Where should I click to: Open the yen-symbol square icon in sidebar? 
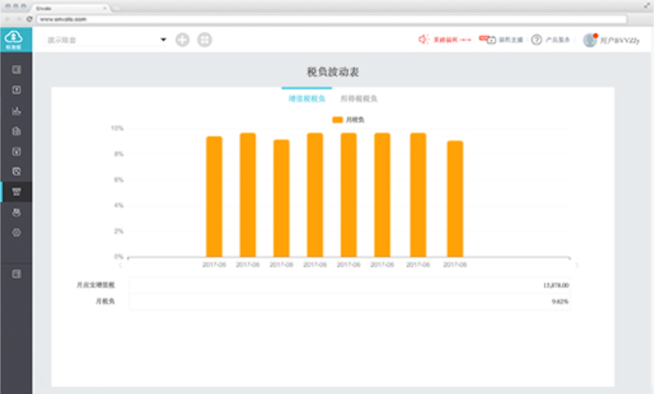tap(16, 90)
